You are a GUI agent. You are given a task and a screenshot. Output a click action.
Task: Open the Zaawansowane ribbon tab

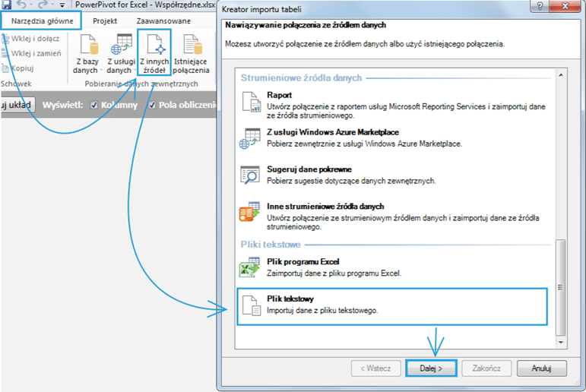[x=163, y=21]
